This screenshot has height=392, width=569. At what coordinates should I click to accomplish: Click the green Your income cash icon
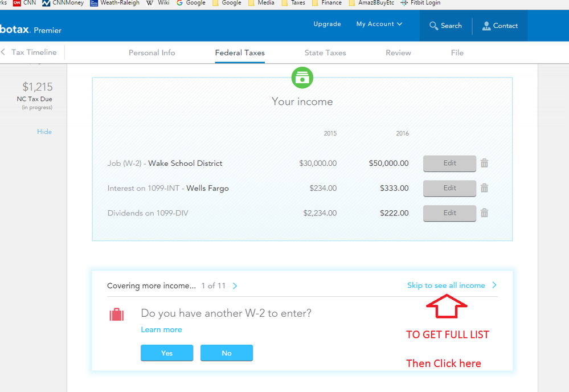[x=302, y=77]
